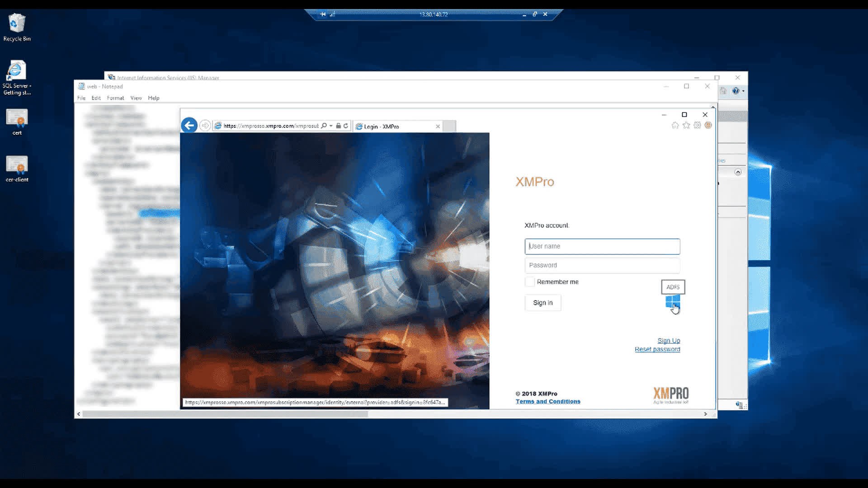Screen dimensions: 868x488
Task: Open the browser Home icon
Action: (675, 125)
